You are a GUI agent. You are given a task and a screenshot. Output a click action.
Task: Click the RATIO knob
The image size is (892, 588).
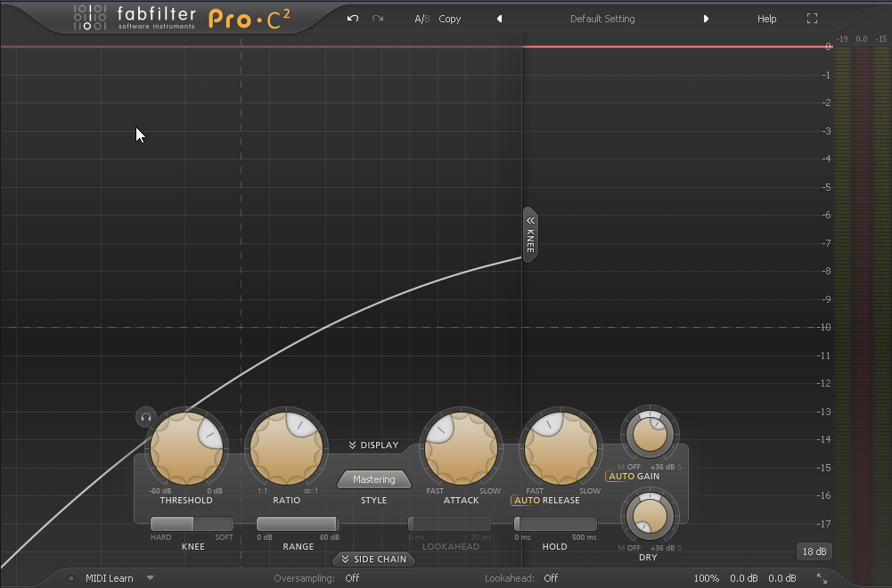point(287,448)
